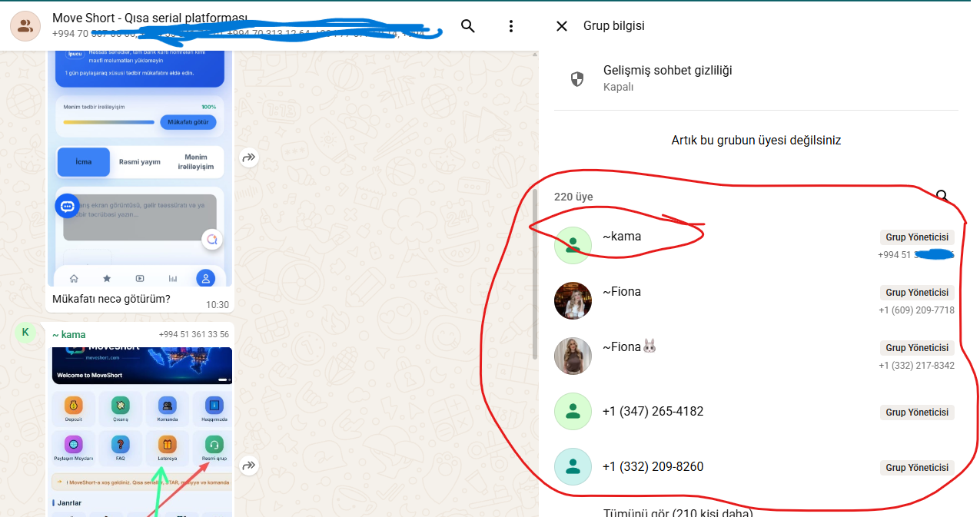Image resolution: width=980 pixels, height=517 pixels.
Task: Expand Tümünü gör full member list
Action: coord(677,512)
